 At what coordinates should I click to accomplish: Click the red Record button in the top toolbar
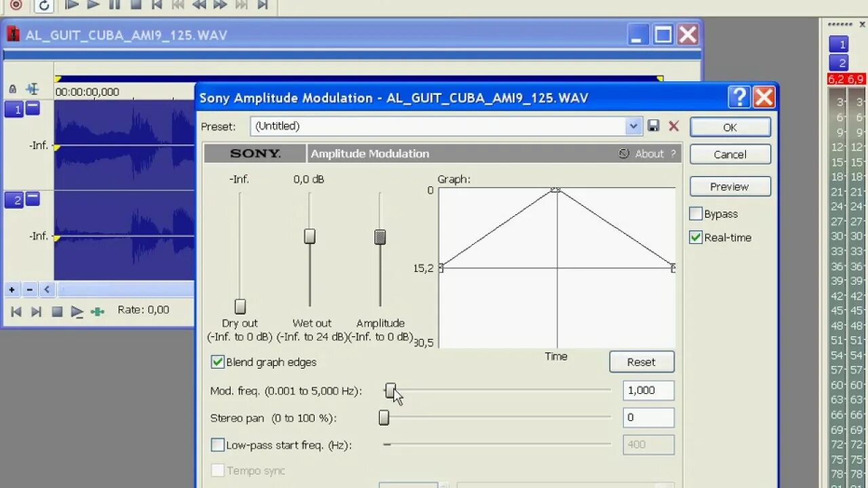point(16,5)
